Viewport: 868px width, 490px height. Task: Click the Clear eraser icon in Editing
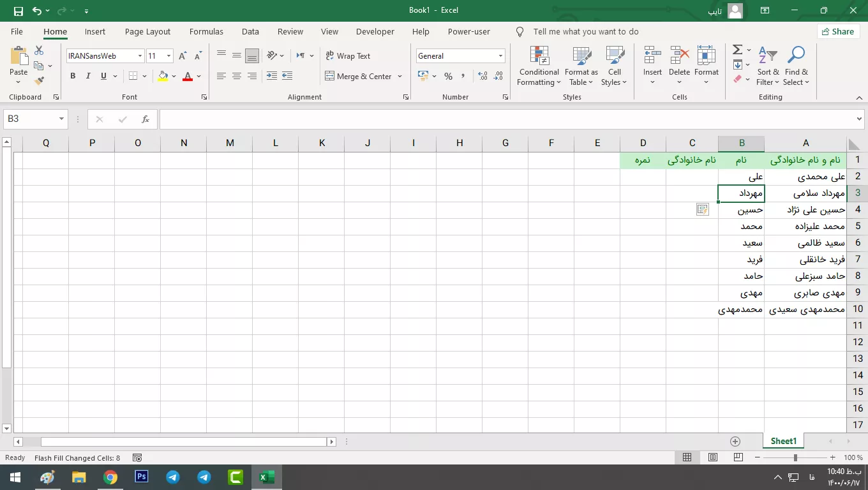[x=738, y=80]
